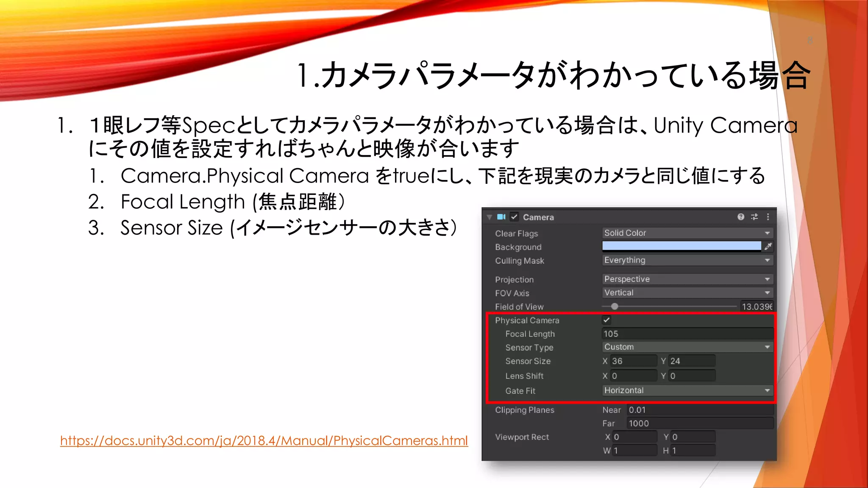This screenshot has height=488, width=868.
Task: Click the Field of View slider handle
Action: coord(615,306)
